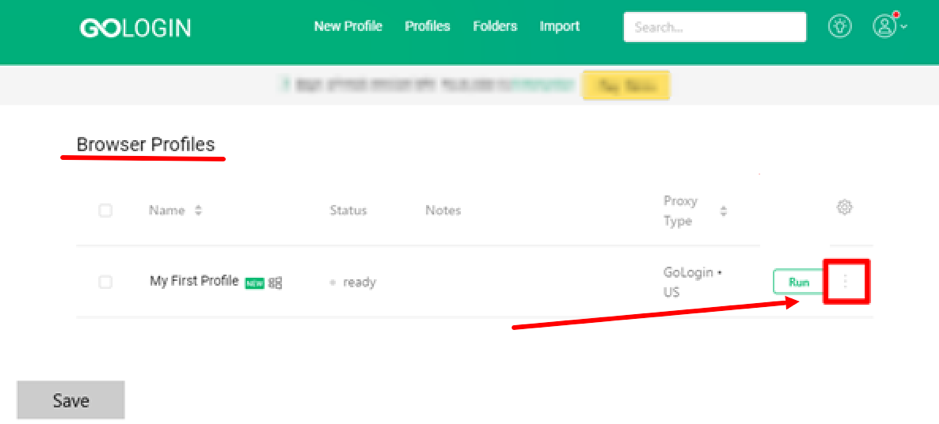This screenshot has width=939, height=424.
Task: Expand account dropdown chevron next to avatar
Action: point(904,27)
